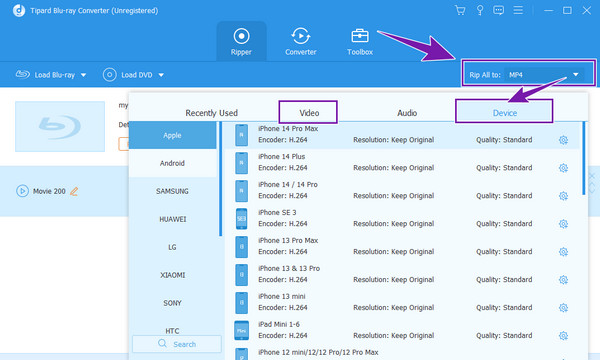The width and height of the screenshot is (600, 360).
Task: Expand the Load DVD dropdown arrow
Action: coord(161,75)
